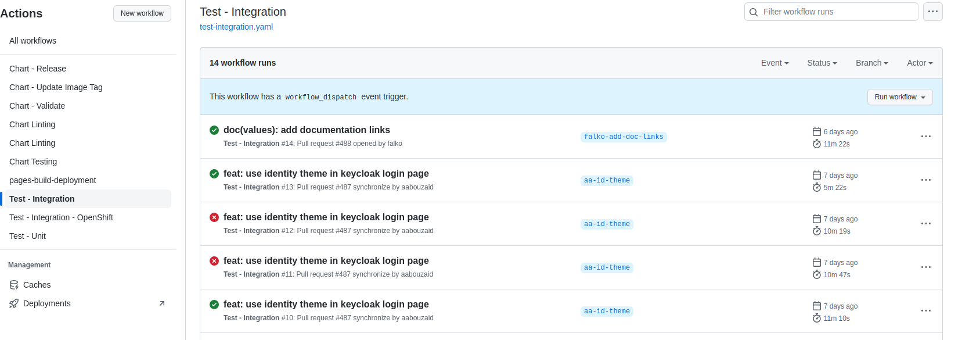Viewport: 980px width, 340px height.
Task: Open the kebab menu for run #14
Action: [x=926, y=137]
